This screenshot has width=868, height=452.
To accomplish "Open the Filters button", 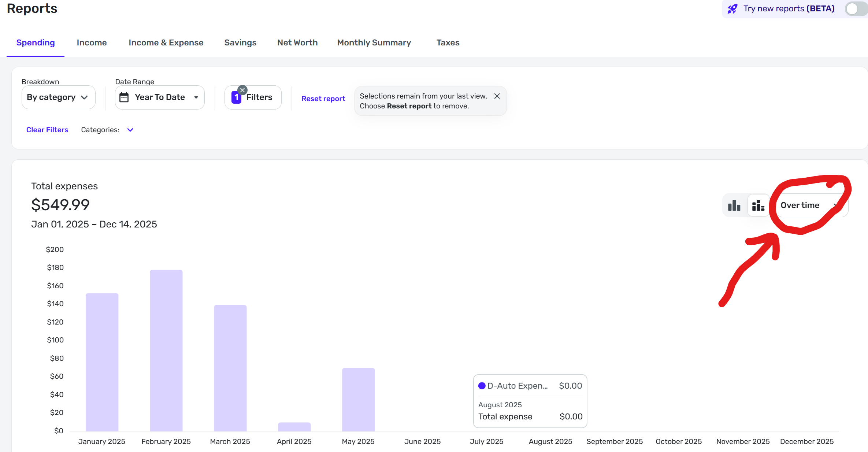I will [x=259, y=97].
